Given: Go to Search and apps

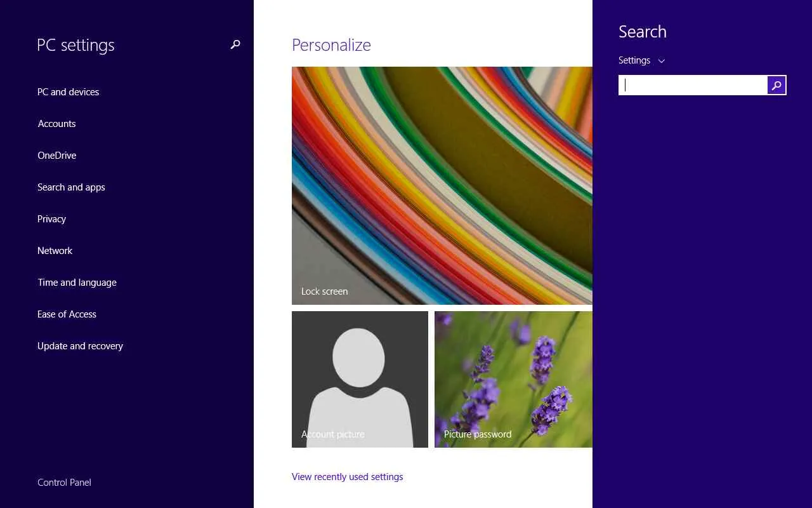Looking at the screenshot, I should pos(71,187).
